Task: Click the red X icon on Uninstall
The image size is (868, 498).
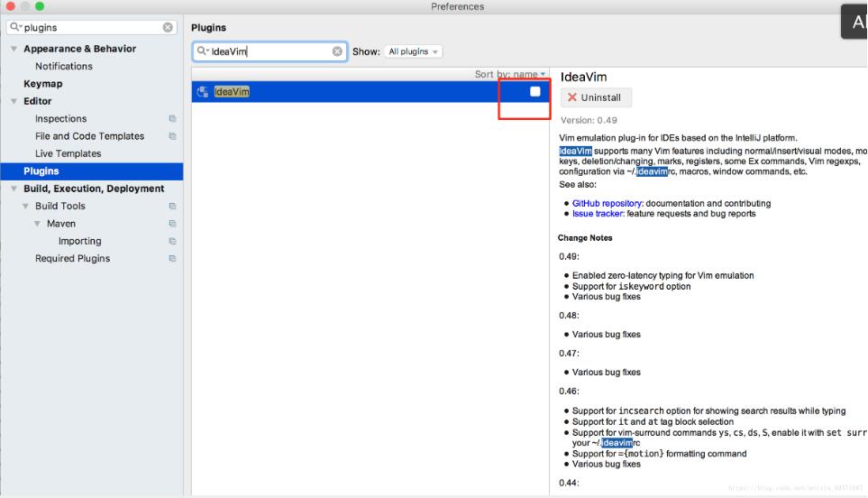Action: pos(572,97)
